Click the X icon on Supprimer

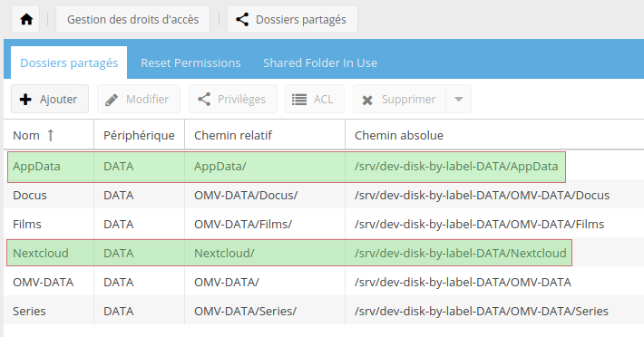367,100
